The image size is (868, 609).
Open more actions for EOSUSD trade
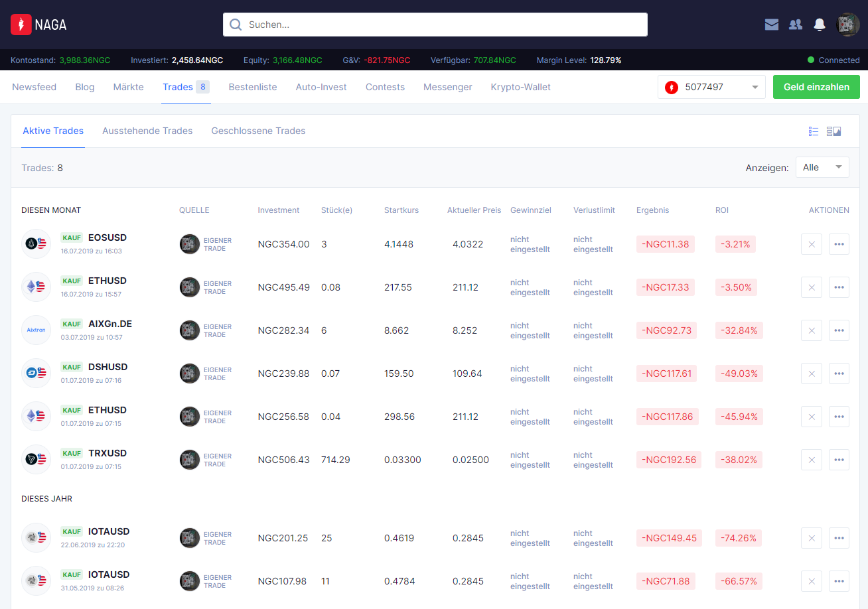(x=839, y=244)
